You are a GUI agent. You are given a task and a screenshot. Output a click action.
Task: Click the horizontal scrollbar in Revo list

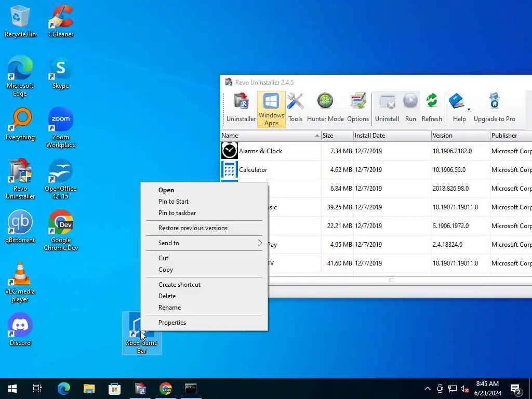(391, 280)
